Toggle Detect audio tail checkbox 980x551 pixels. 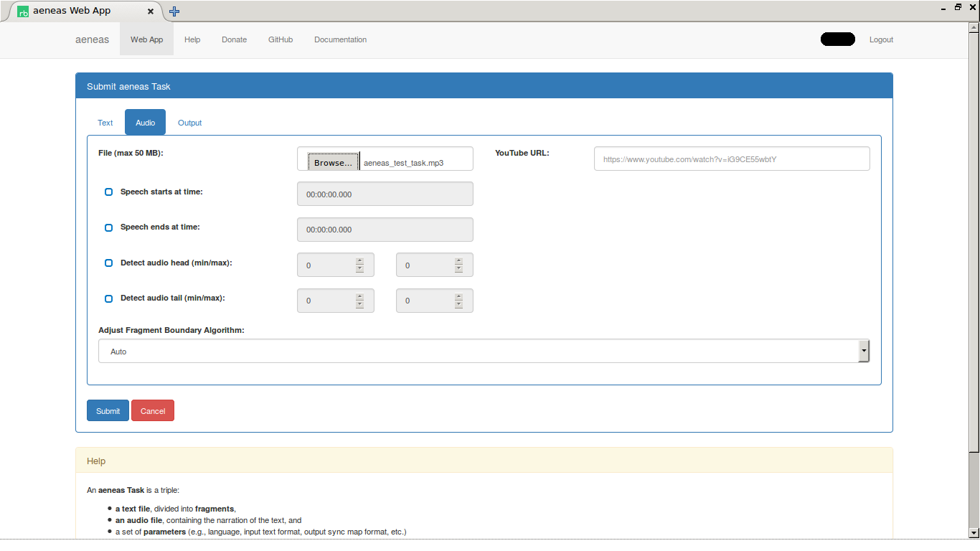109,298
